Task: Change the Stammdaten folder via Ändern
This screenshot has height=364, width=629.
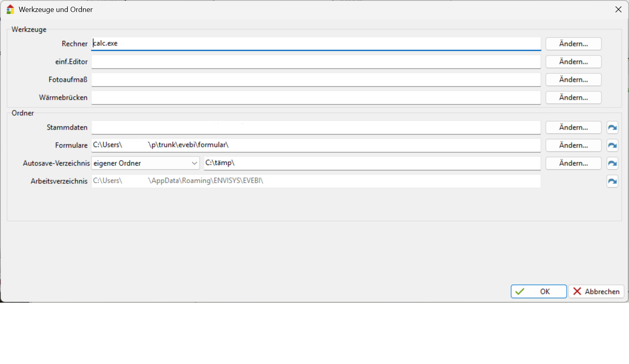Action: [x=573, y=127]
